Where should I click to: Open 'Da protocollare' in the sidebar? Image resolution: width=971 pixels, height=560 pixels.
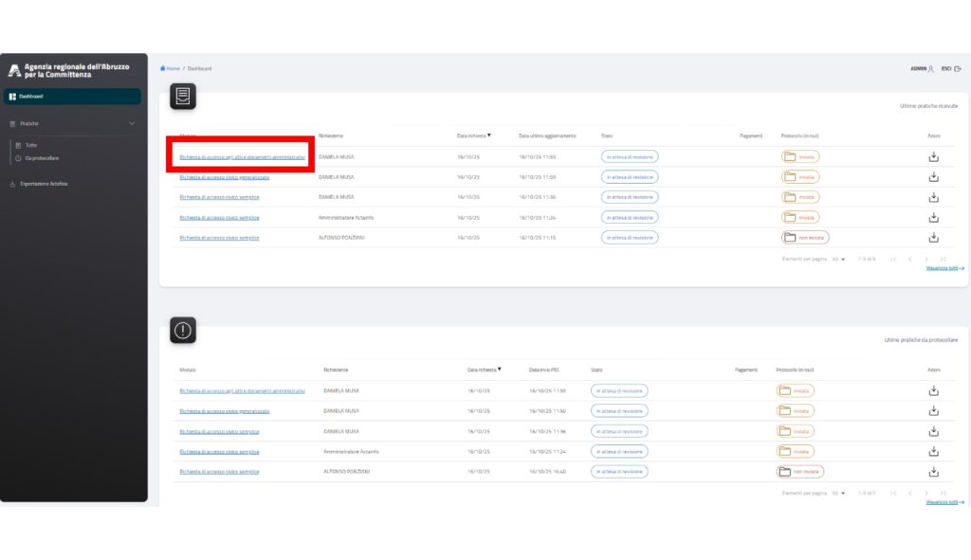[42, 157]
